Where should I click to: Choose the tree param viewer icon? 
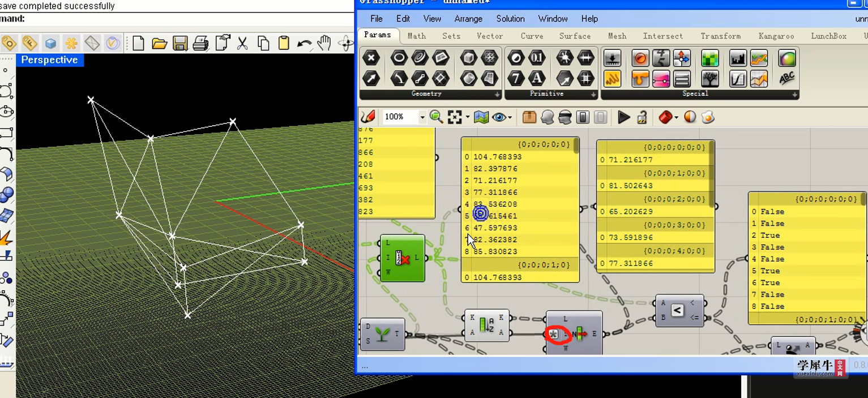(x=709, y=78)
